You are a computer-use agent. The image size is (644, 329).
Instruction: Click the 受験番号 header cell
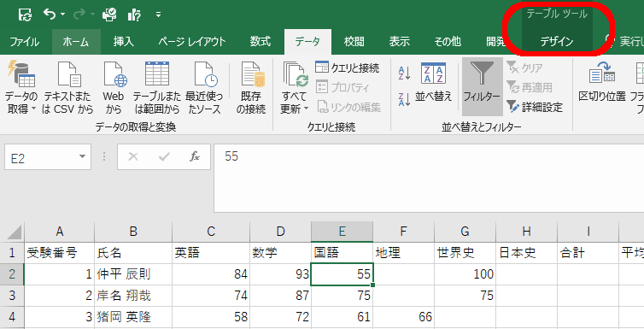pos(60,253)
